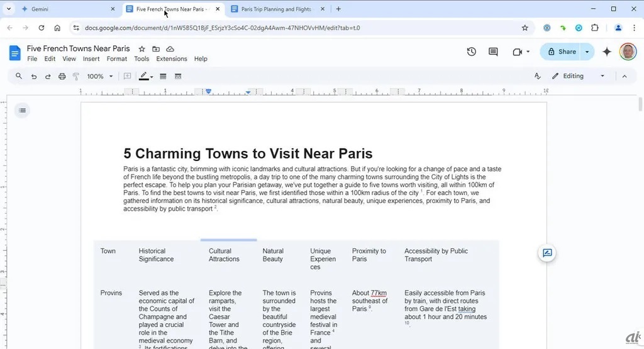Click the spell check icon
644x349 pixels.
point(537,76)
